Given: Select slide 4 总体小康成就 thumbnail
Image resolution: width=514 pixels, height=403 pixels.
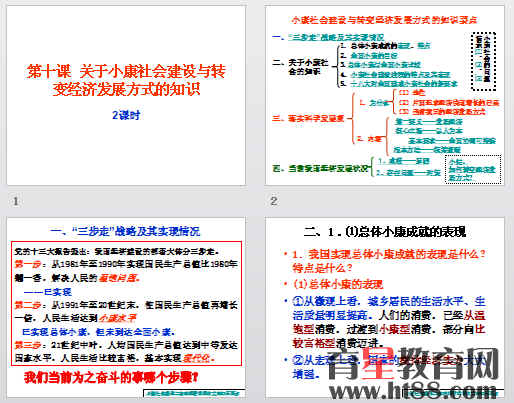Looking at the screenshot, I should pyautogui.click(x=385, y=307).
